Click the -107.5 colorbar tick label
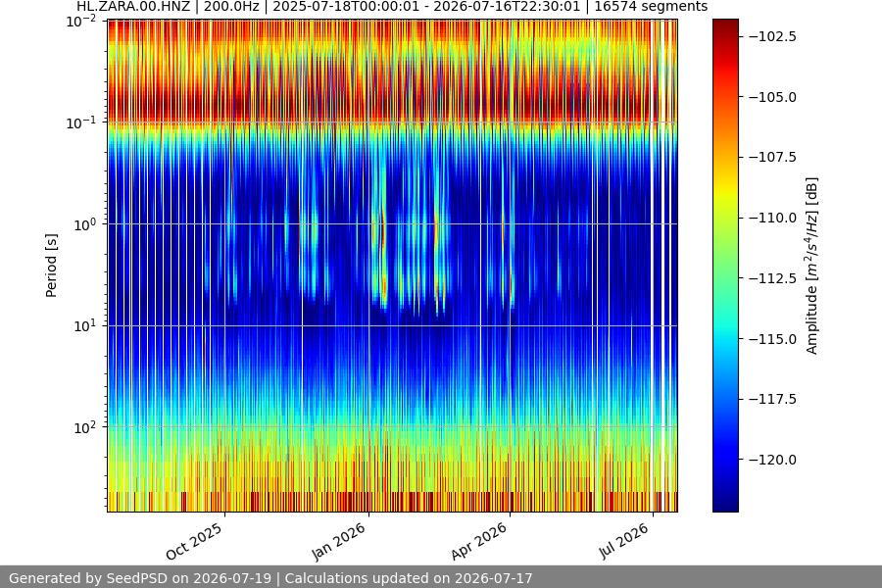 coord(772,157)
